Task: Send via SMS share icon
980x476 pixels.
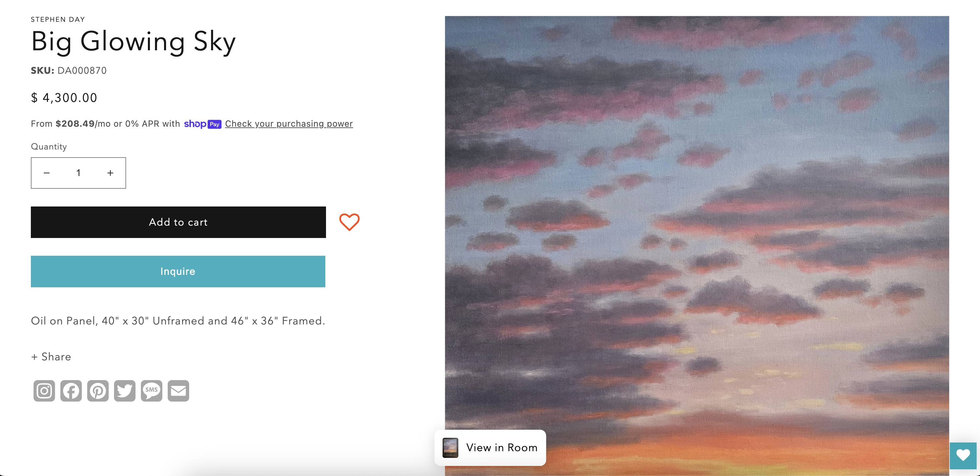Action: (151, 391)
